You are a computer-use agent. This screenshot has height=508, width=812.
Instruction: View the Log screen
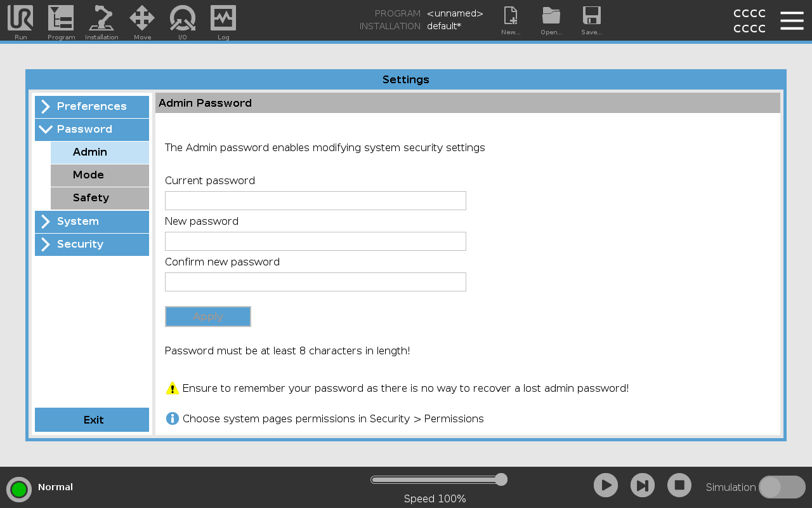tap(223, 21)
